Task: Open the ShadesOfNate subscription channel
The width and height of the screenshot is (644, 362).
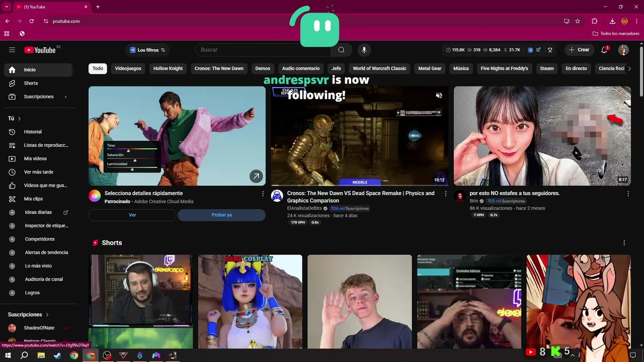Action: coord(38,328)
